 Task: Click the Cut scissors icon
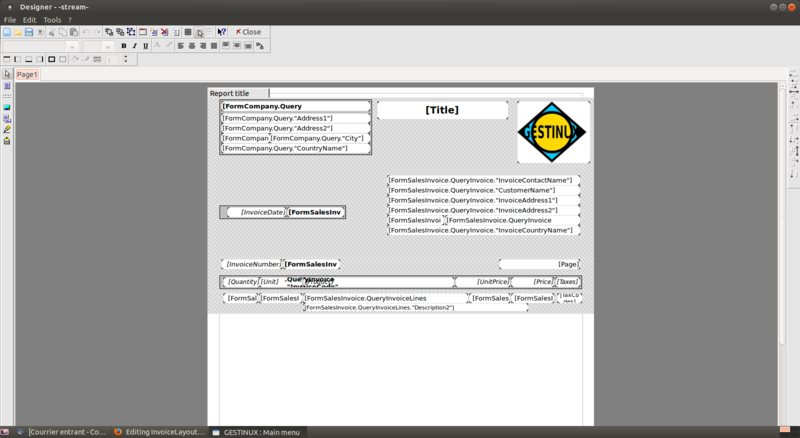pyautogui.click(x=52, y=32)
